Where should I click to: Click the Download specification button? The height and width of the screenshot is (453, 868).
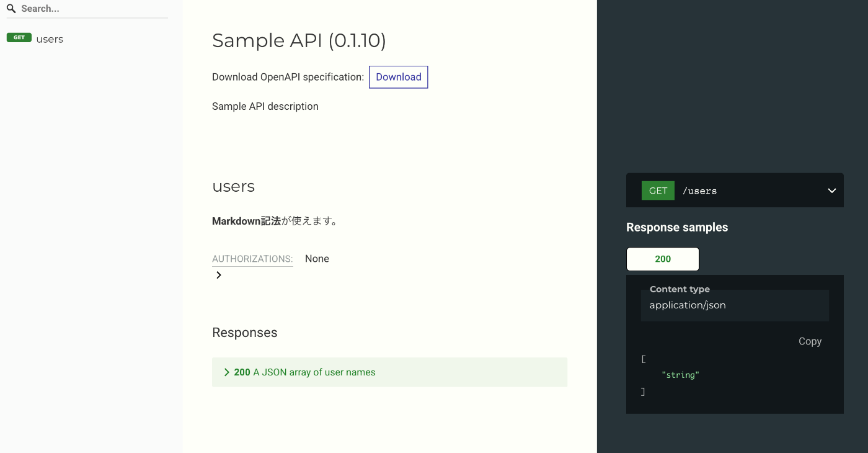(398, 77)
